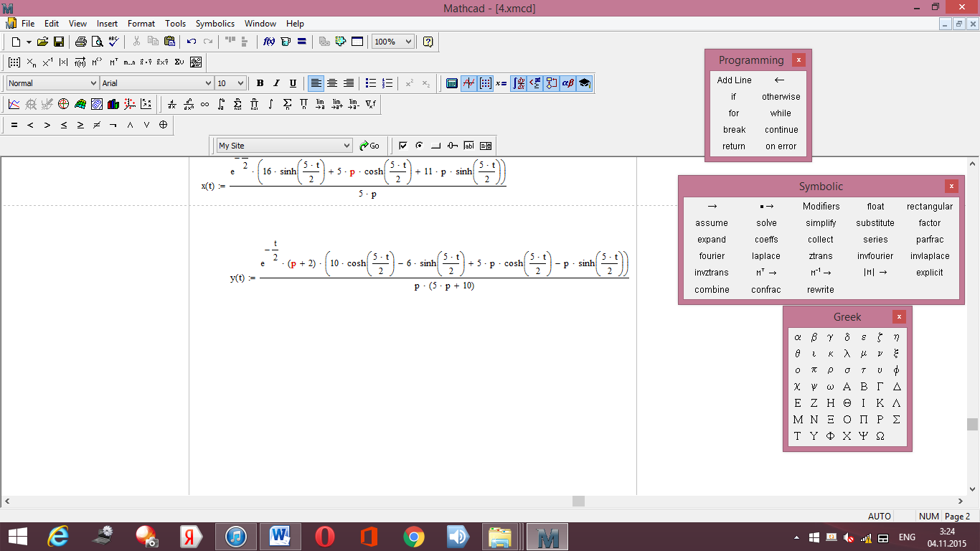Click 'laplace' in the Symbolic panel
The width and height of the screenshot is (980, 551).
click(x=766, y=256)
